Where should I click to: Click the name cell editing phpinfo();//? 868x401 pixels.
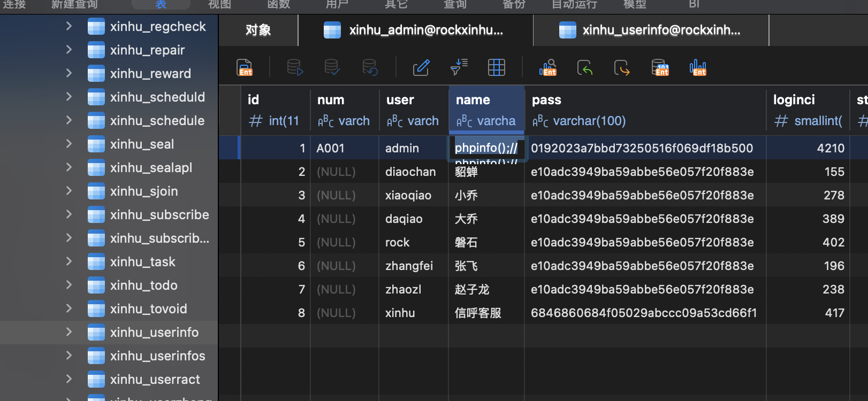tap(486, 148)
